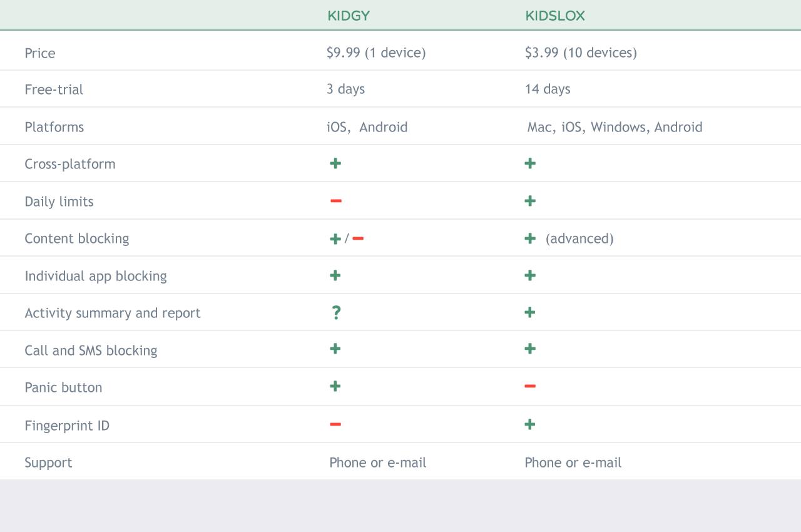The height and width of the screenshot is (532, 801).
Task: Click the Kidslox Fingerprint ID plus icon
Action: [x=530, y=424]
